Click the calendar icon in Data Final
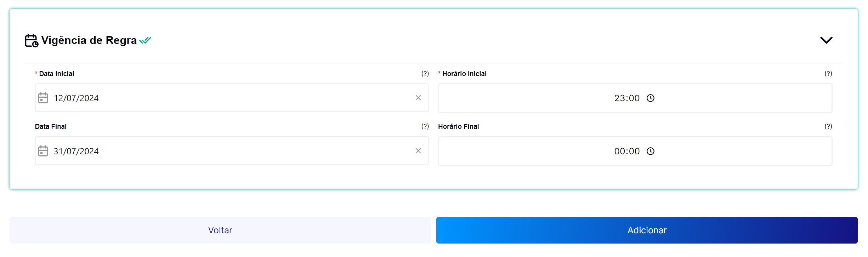The image size is (868, 257). (43, 151)
